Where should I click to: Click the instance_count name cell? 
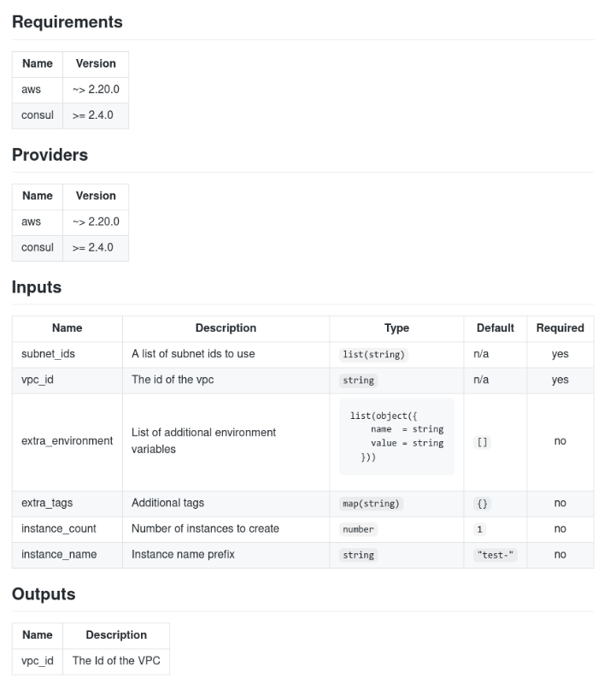click(59, 529)
